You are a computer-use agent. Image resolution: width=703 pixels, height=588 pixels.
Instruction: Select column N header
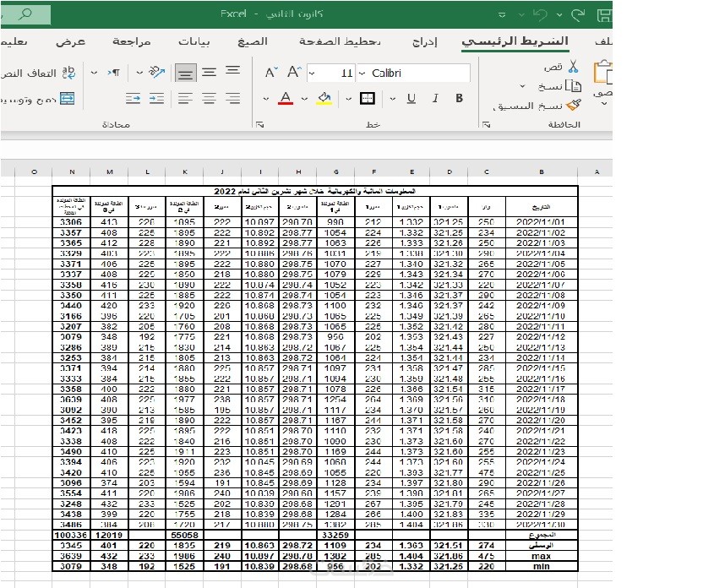(72, 171)
